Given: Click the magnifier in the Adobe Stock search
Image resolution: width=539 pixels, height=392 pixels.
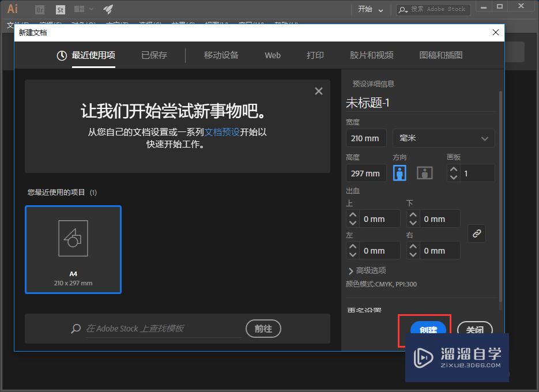Looking at the screenshot, I should point(76,329).
